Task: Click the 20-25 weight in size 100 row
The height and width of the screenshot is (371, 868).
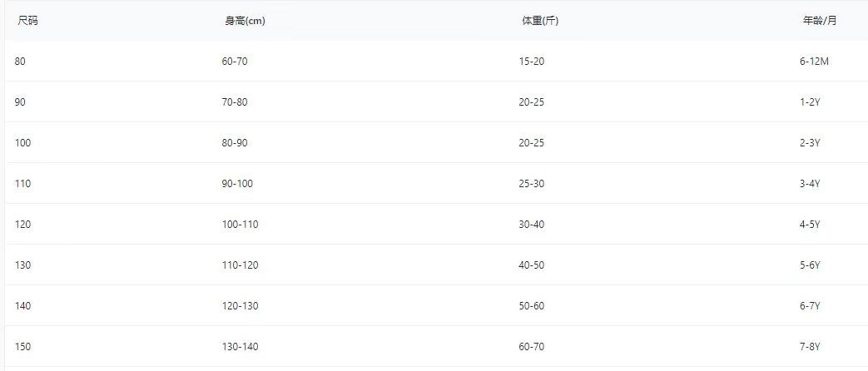Action: pos(531,143)
